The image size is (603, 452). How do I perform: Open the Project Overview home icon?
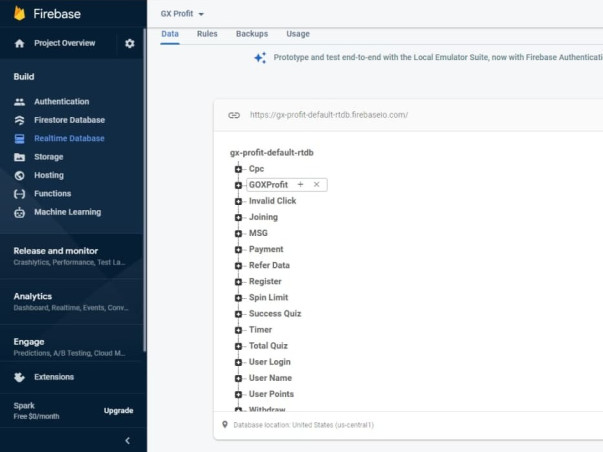pyautogui.click(x=20, y=43)
